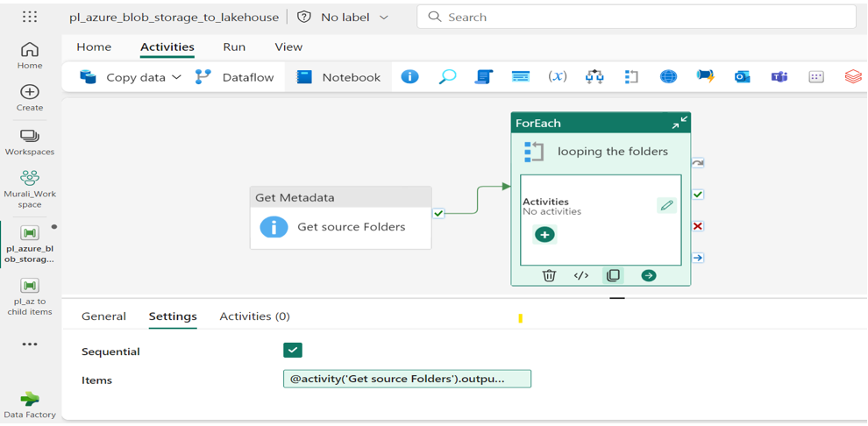
Task: Select the Set variable (x) toolbar icon
Action: pos(557,77)
